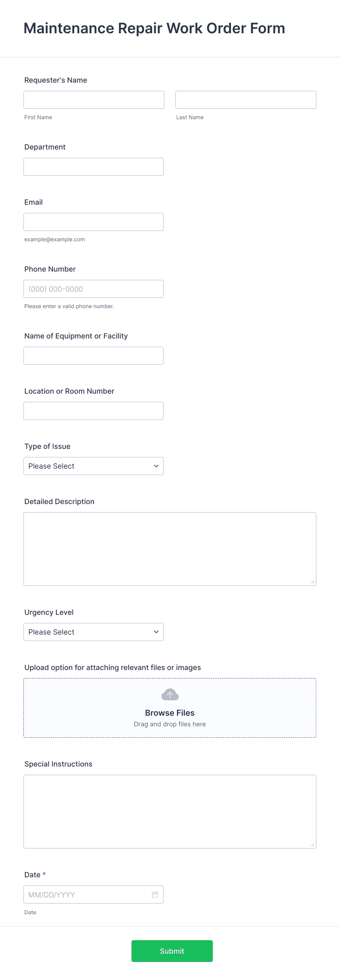Open the Urgency Level dropdown
This screenshot has width=340, height=980.
(x=93, y=632)
